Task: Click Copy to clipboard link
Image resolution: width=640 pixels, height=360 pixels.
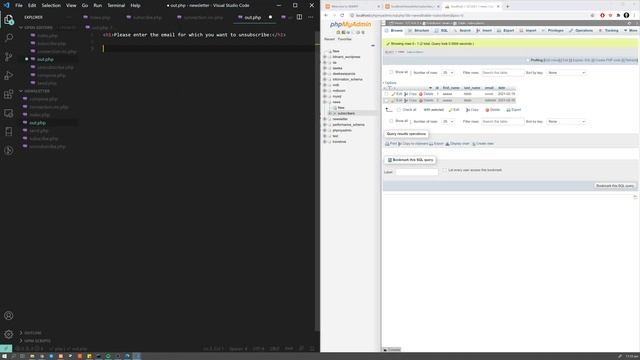Action: pyautogui.click(x=413, y=144)
